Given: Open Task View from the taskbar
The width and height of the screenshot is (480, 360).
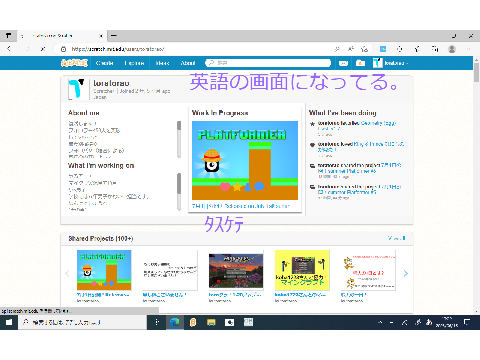Looking at the screenshot, I should pos(157,322).
